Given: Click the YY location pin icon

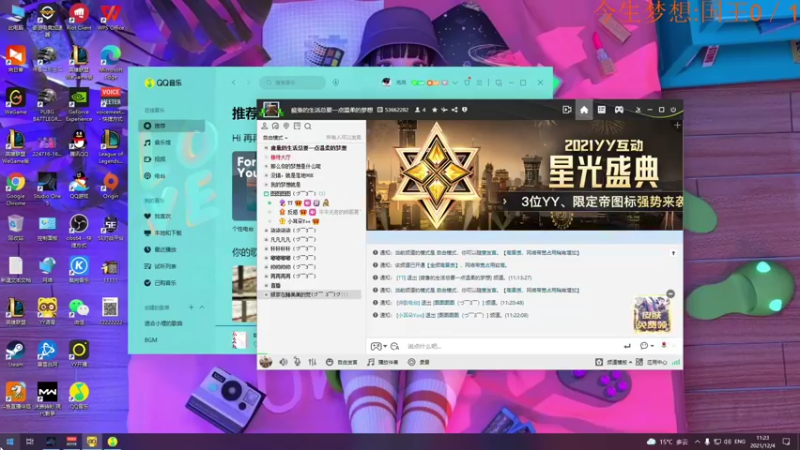Looking at the screenshot, I should click(x=286, y=126).
